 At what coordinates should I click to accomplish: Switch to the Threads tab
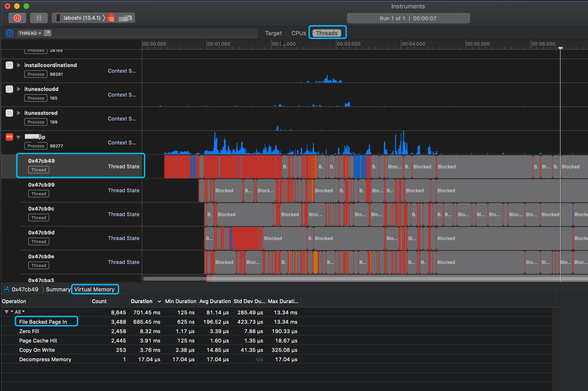coord(327,33)
